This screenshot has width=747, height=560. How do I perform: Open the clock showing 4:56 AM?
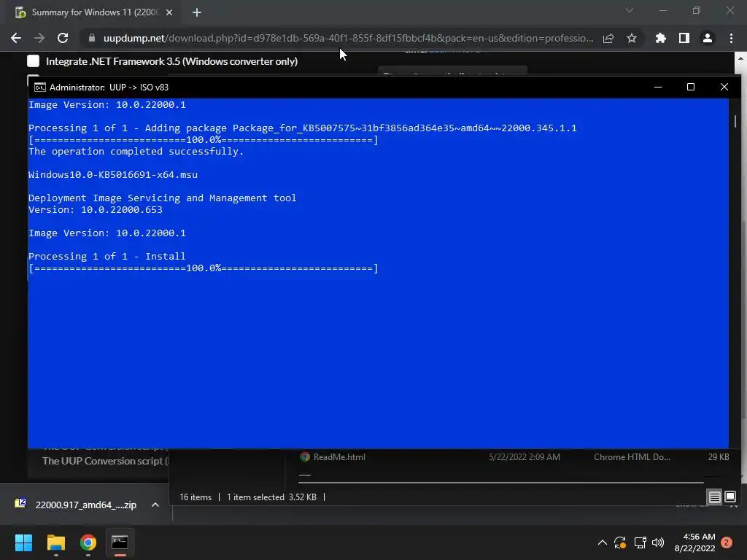(x=694, y=542)
